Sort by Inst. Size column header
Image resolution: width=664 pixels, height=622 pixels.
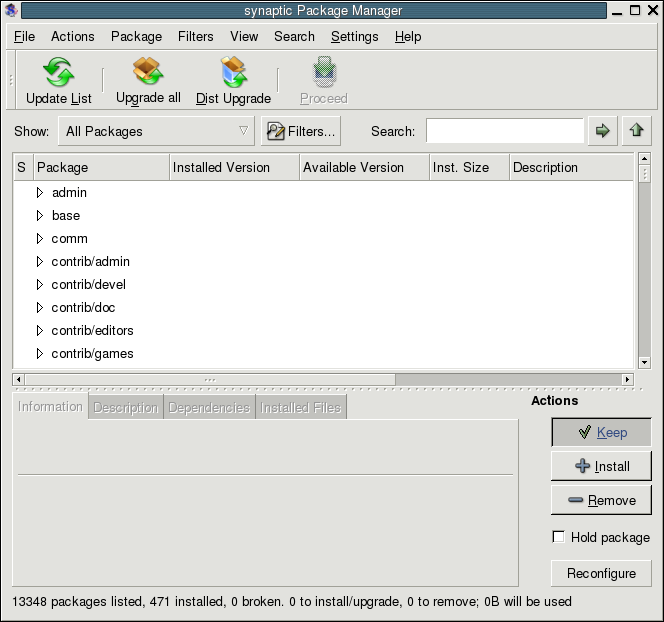coord(470,167)
